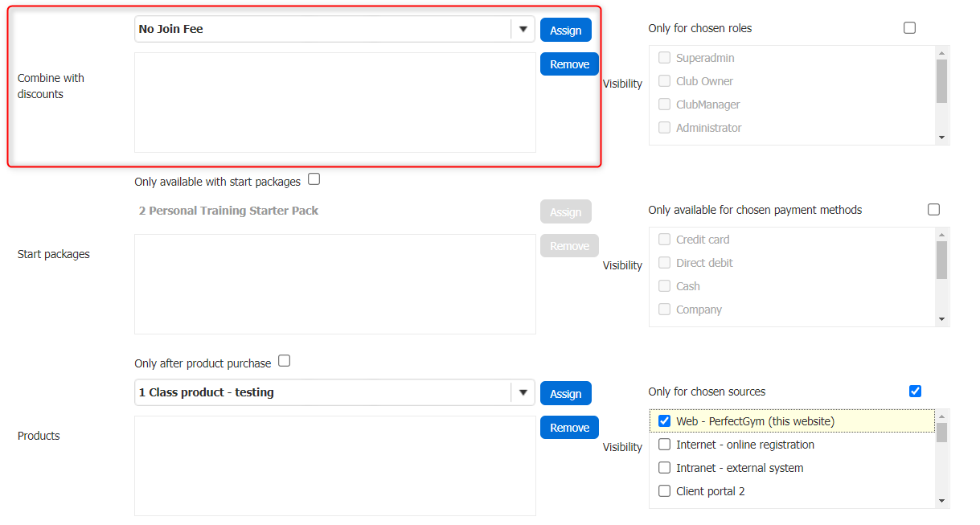The image size is (980, 525).
Task: Check Internet - online registration source
Action: point(664,445)
